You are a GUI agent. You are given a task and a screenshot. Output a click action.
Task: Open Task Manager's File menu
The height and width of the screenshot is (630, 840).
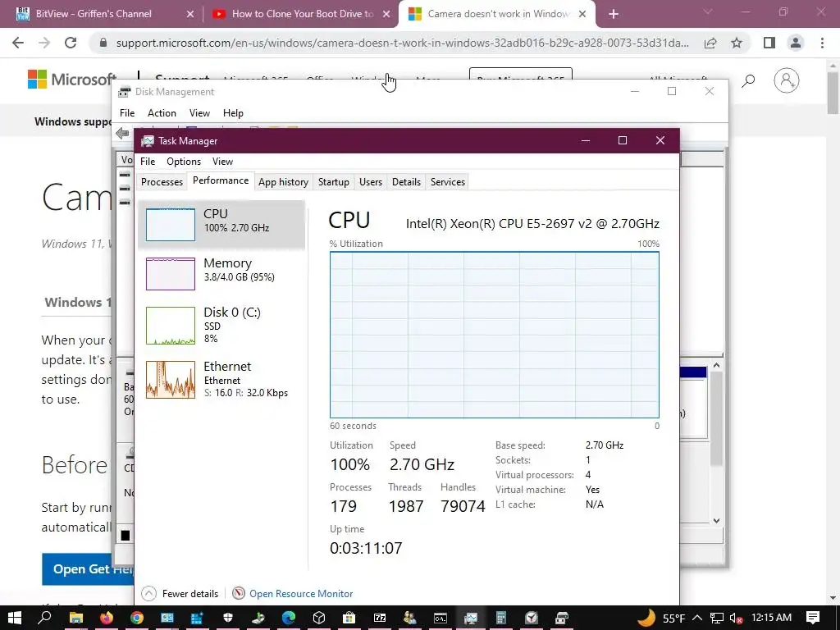tap(148, 162)
